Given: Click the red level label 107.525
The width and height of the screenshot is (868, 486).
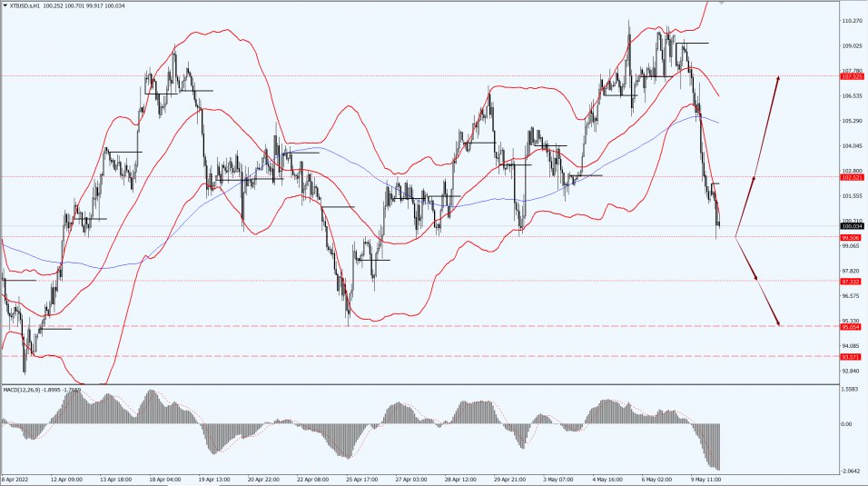Looking at the screenshot, I should click(852, 76).
